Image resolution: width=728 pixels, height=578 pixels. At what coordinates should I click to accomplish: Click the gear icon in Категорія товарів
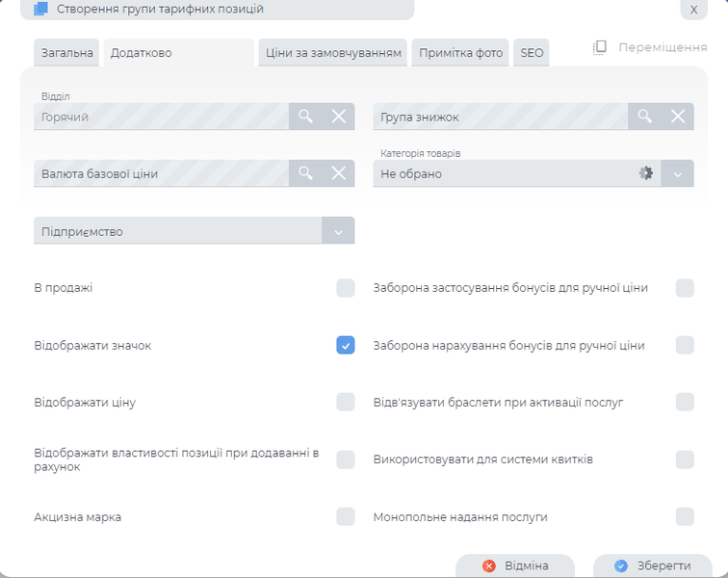645,173
